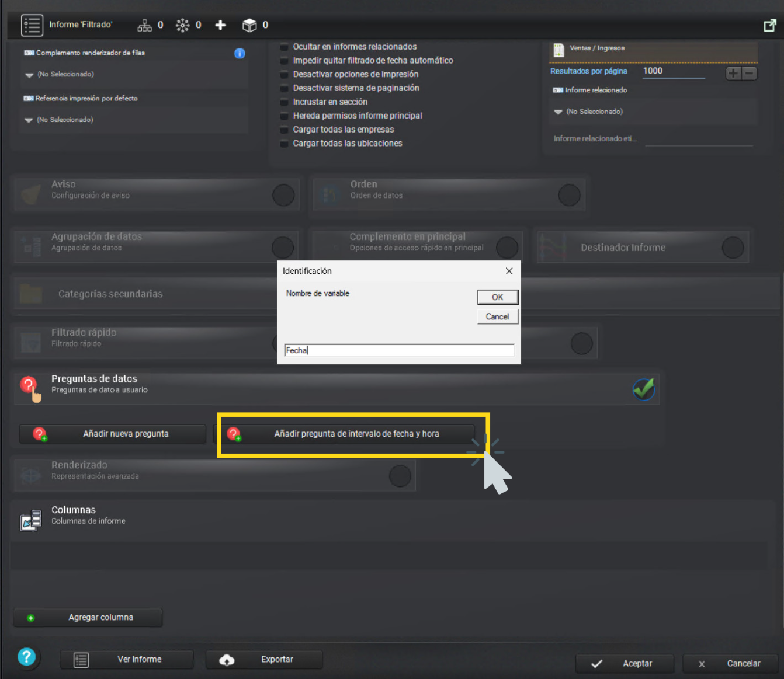This screenshot has height=679, width=784.
Task: Click the Renderizado section icon
Action: [30, 475]
